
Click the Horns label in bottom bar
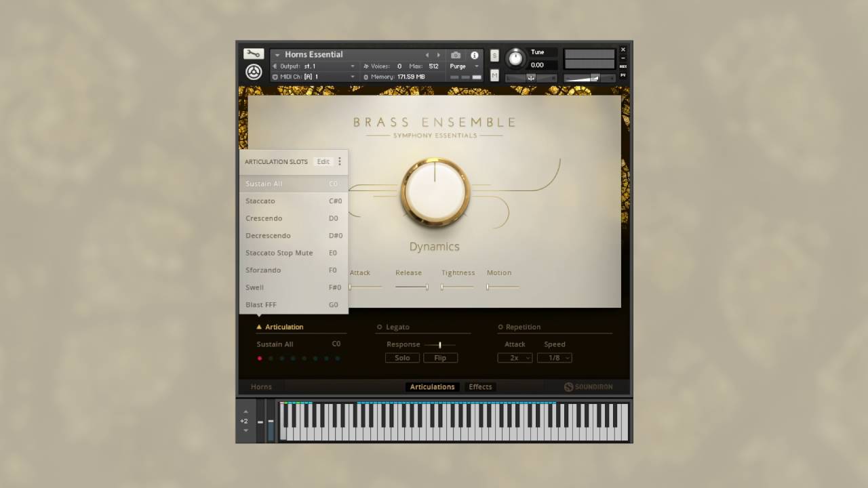point(261,387)
